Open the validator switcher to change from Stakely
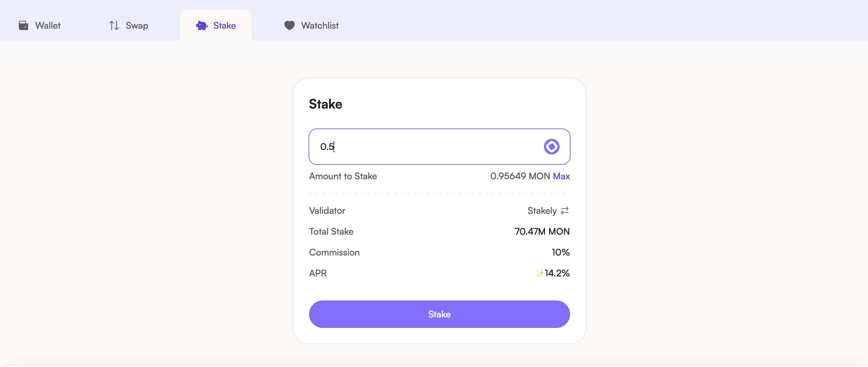 [565, 211]
